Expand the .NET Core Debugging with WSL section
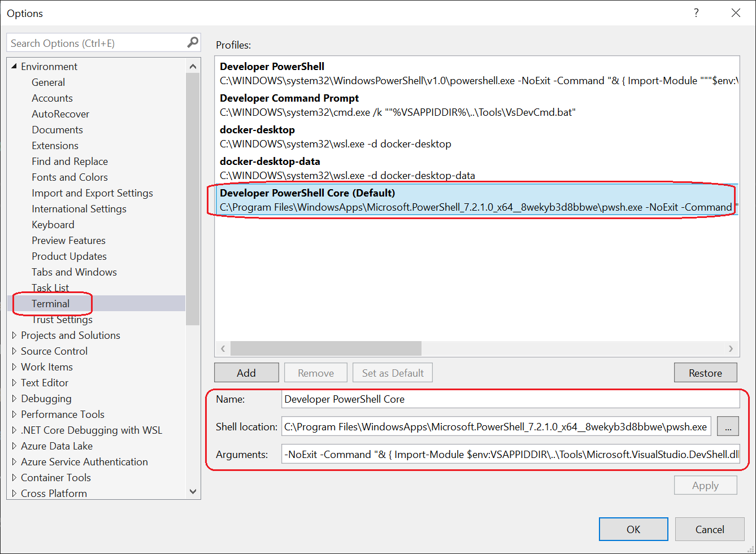The height and width of the screenshot is (554, 756). [x=14, y=430]
